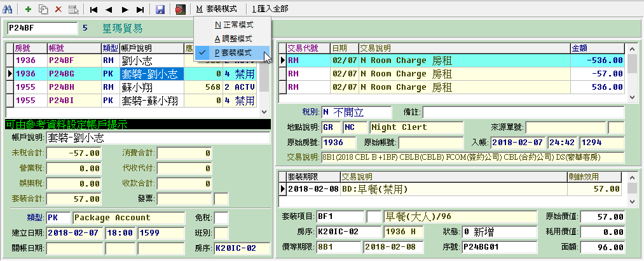The image size is (644, 261).
Task: Click the red exit door icon
Action: 180,10
